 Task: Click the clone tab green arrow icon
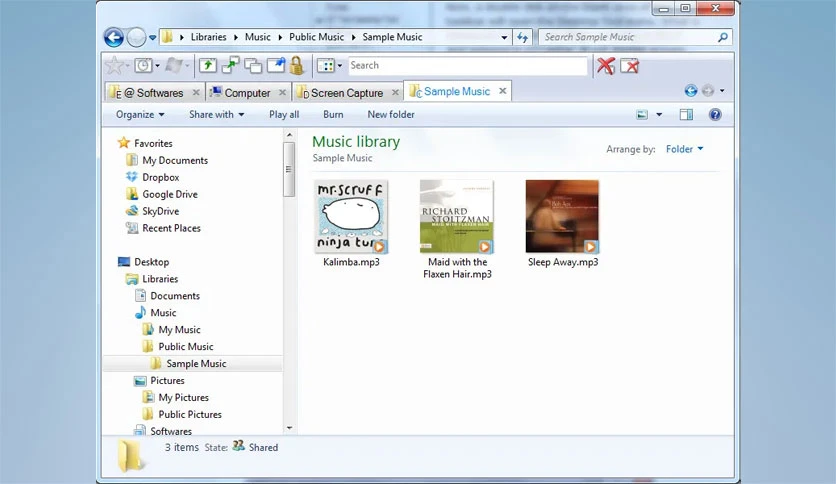[x=230, y=66]
